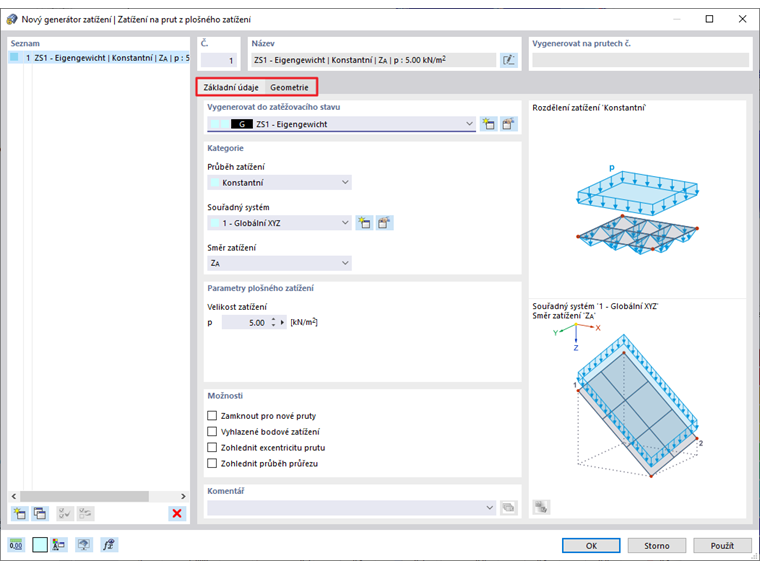Open units and decimal places (0.00) icon
The height and width of the screenshot is (570, 760).
(16, 545)
